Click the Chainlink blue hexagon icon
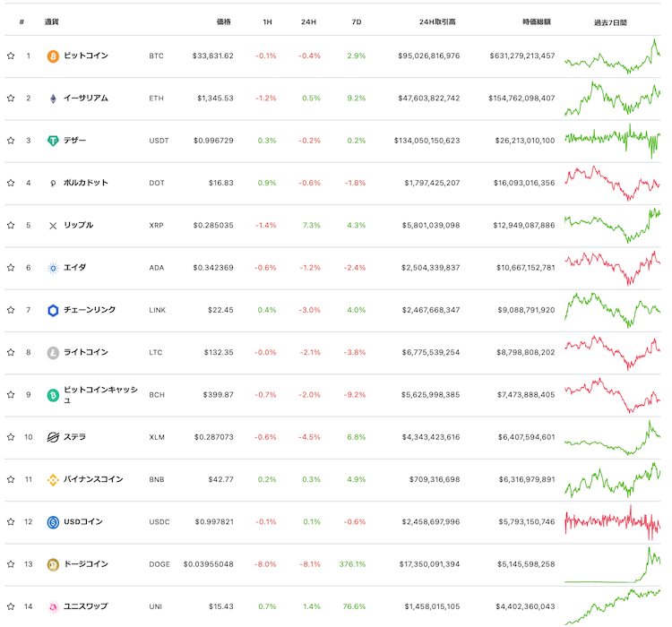The image size is (672, 627). [53, 310]
